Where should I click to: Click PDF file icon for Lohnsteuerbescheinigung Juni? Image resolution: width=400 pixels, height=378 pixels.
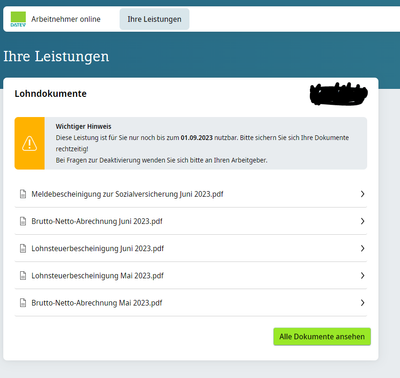tap(23, 249)
